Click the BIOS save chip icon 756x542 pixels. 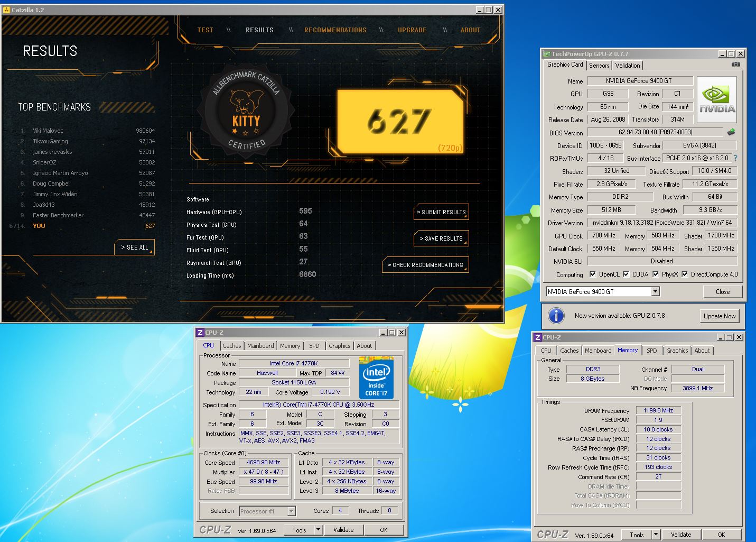pyautogui.click(x=731, y=132)
